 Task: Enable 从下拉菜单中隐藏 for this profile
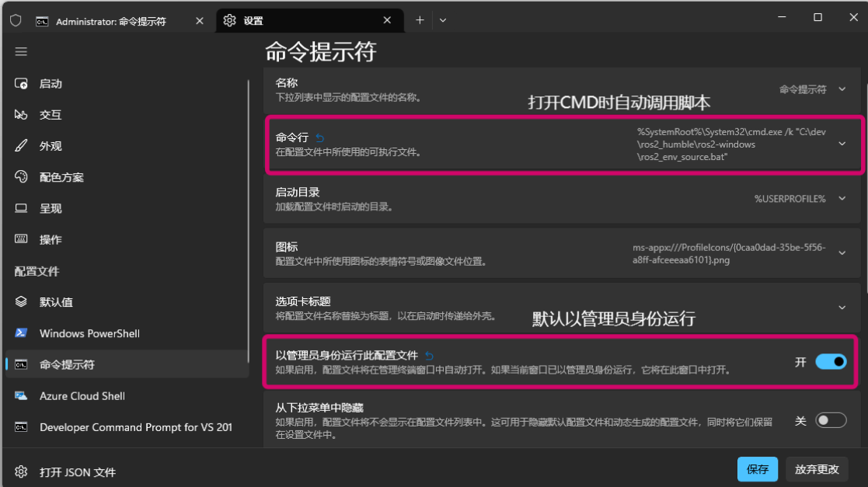(x=830, y=419)
